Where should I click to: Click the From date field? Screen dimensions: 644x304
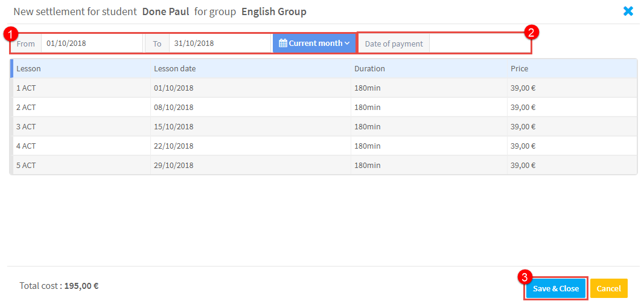[91, 44]
